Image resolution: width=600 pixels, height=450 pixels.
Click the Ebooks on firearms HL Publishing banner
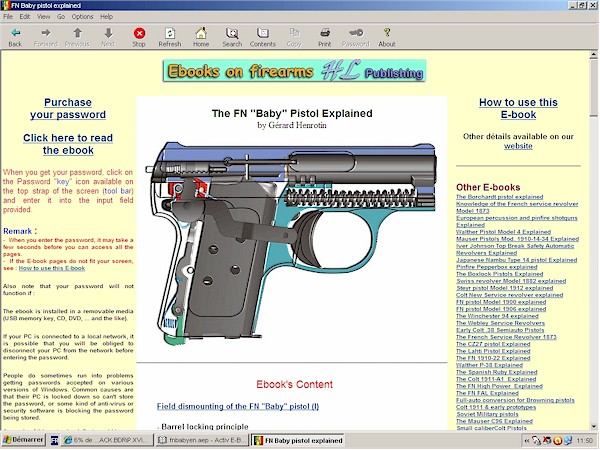(294, 71)
